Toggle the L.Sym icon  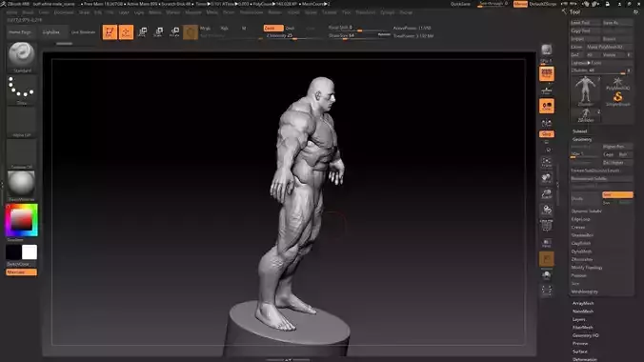546,123
